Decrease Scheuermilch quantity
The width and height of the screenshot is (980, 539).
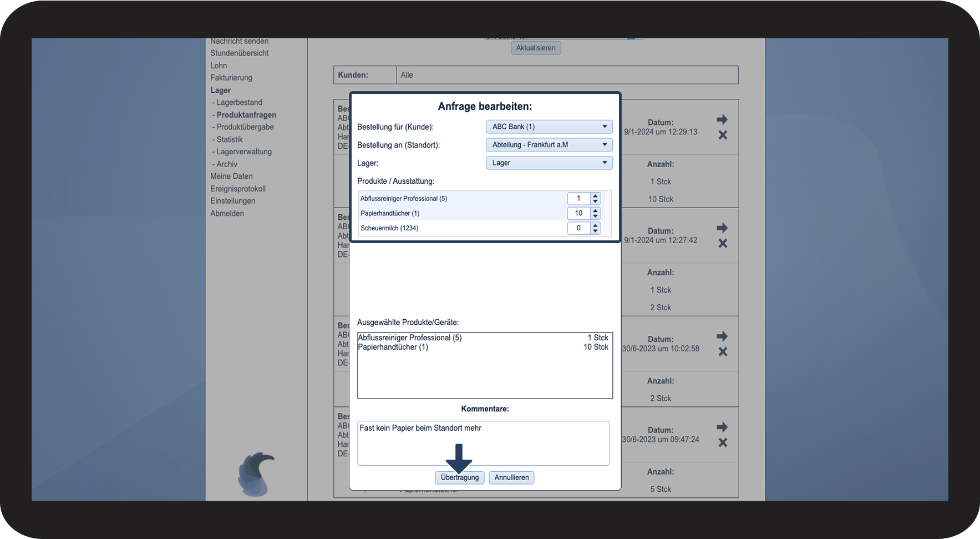pos(595,231)
